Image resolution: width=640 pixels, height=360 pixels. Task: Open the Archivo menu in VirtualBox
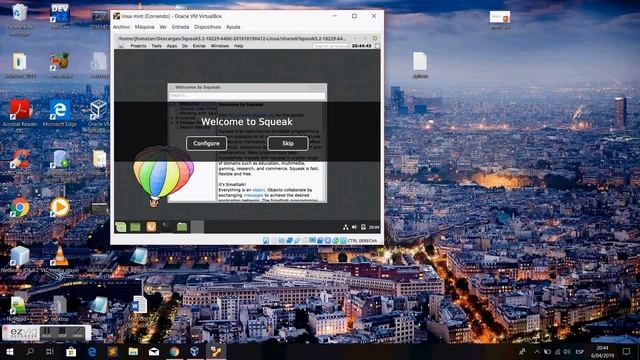(x=121, y=27)
